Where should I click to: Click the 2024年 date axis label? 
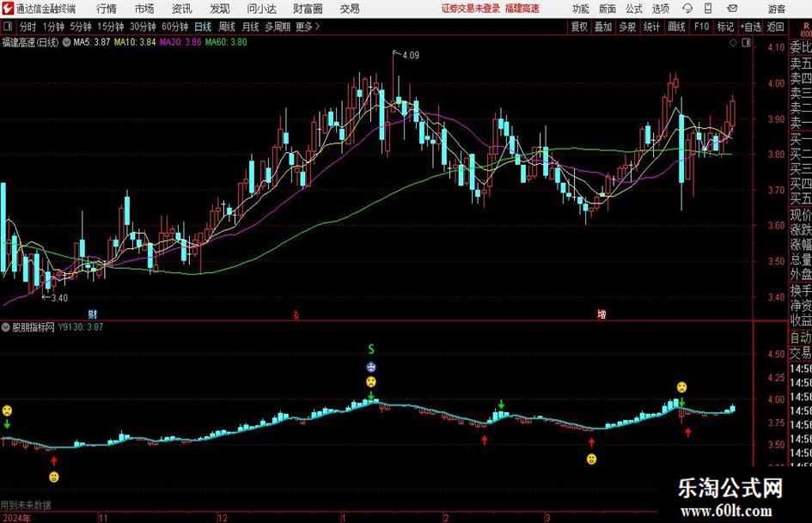point(15,517)
